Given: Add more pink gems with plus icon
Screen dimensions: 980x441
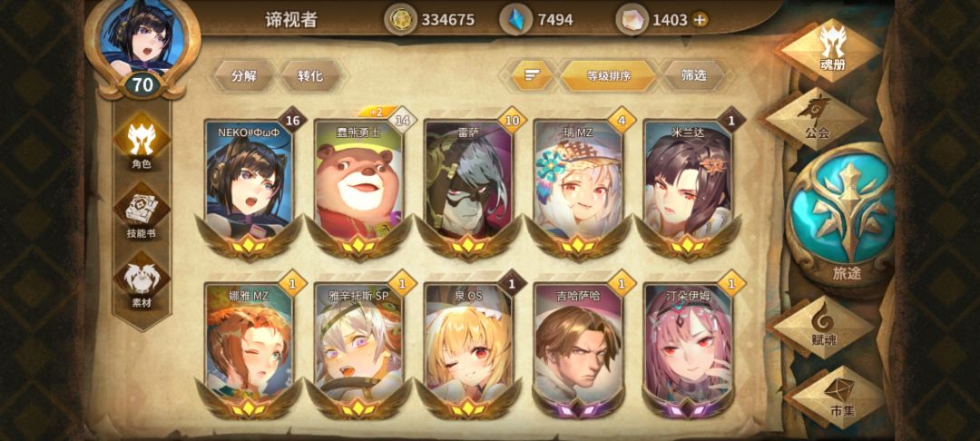Looking at the screenshot, I should tap(701, 20).
